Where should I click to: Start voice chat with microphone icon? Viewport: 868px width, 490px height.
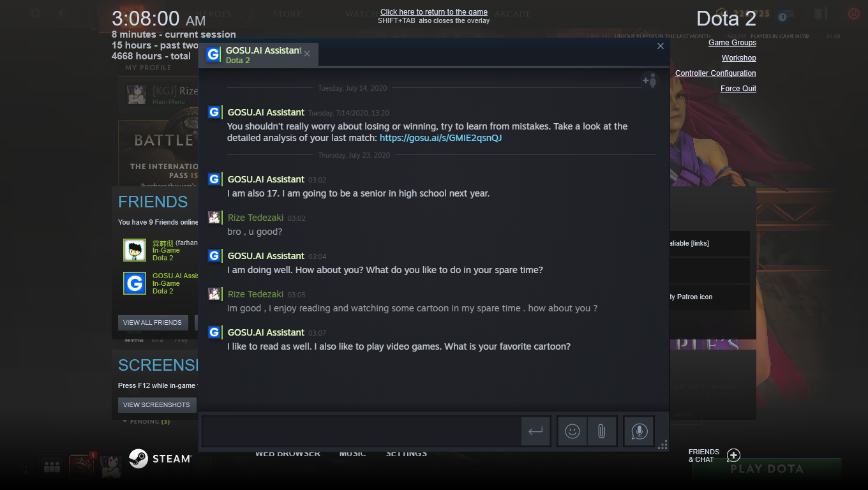[x=639, y=431]
